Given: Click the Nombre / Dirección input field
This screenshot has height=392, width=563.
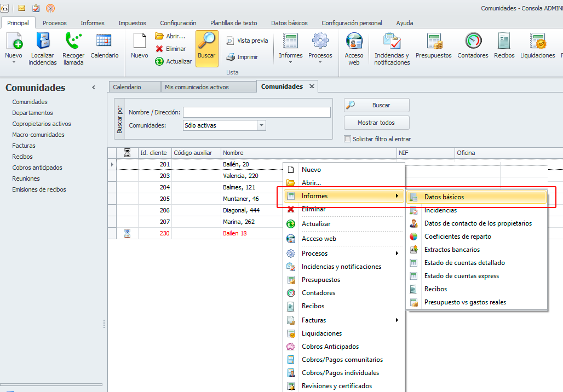Looking at the screenshot, I should pyautogui.click(x=256, y=112).
